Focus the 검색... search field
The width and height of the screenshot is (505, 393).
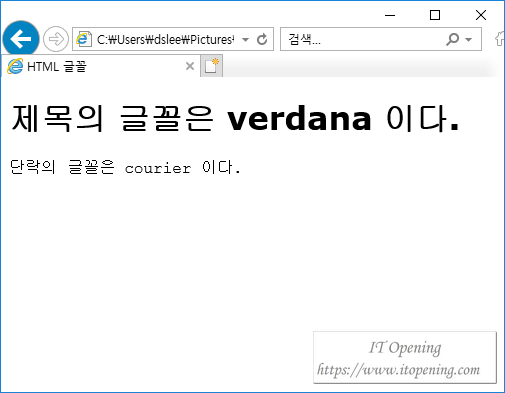coord(363,39)
